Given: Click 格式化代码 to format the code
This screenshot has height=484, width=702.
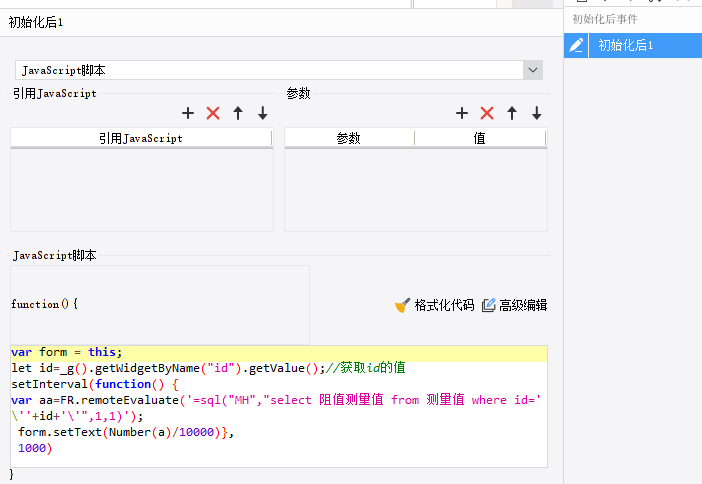Looking at the screenshot, I should point(435,305).
